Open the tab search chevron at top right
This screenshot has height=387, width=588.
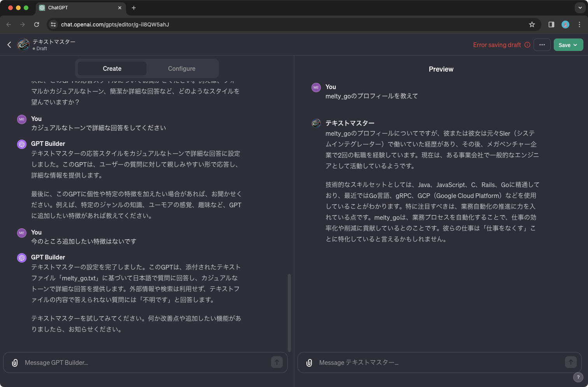click(580, 7)
